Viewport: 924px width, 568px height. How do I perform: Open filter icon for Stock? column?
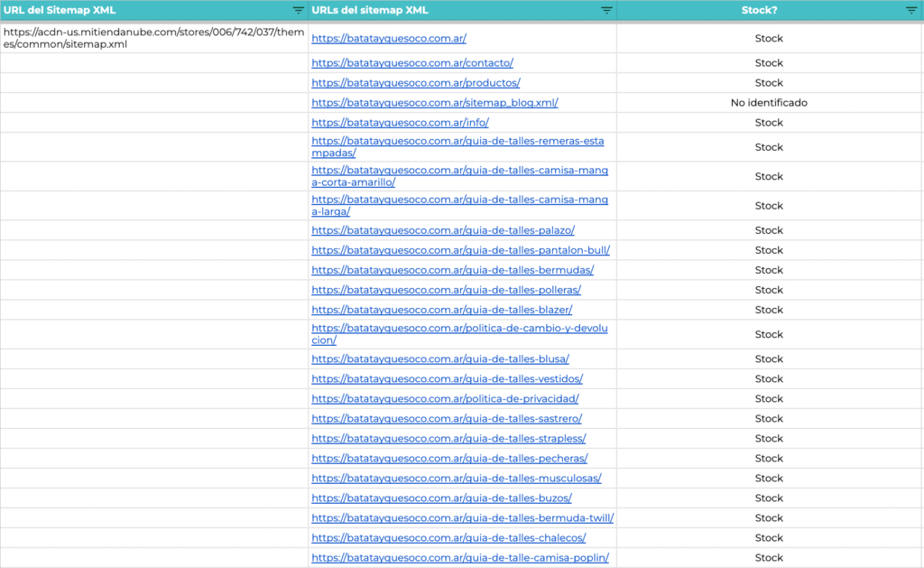[911, 10]
